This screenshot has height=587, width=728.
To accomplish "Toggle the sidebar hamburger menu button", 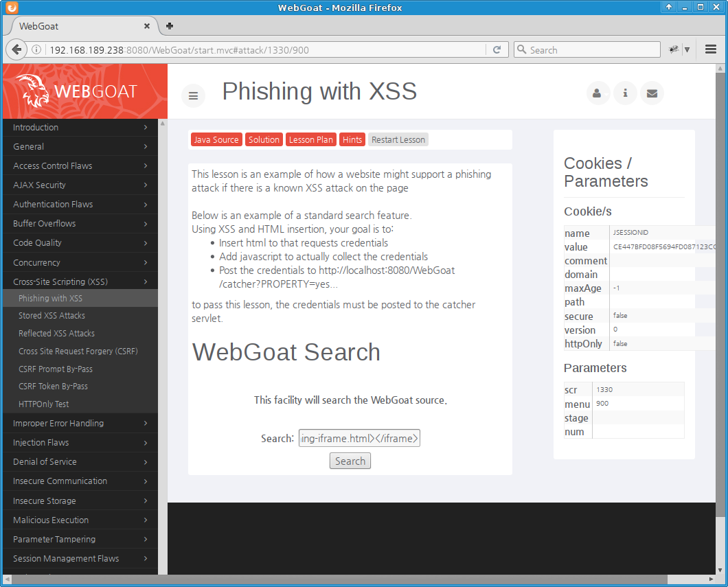I will pyautogui.click(x=193, y=95).
